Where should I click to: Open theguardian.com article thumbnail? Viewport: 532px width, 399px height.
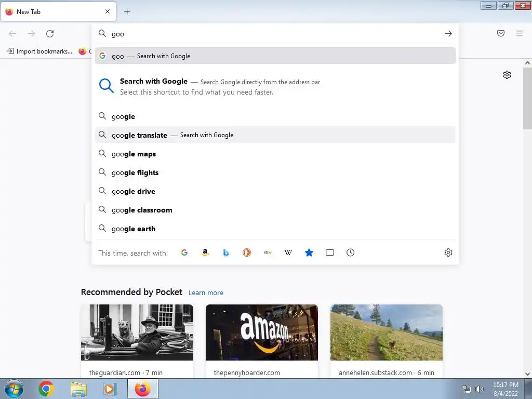point(137,332)
